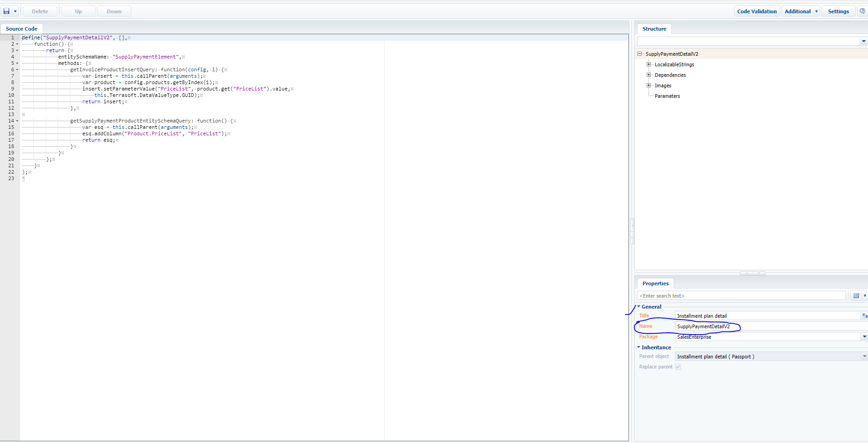The width and height of the screenshot is (868, 443).
Task: Fold getInvoiceProductInsertQuery at line 6
Action: (x=17, y=70)
